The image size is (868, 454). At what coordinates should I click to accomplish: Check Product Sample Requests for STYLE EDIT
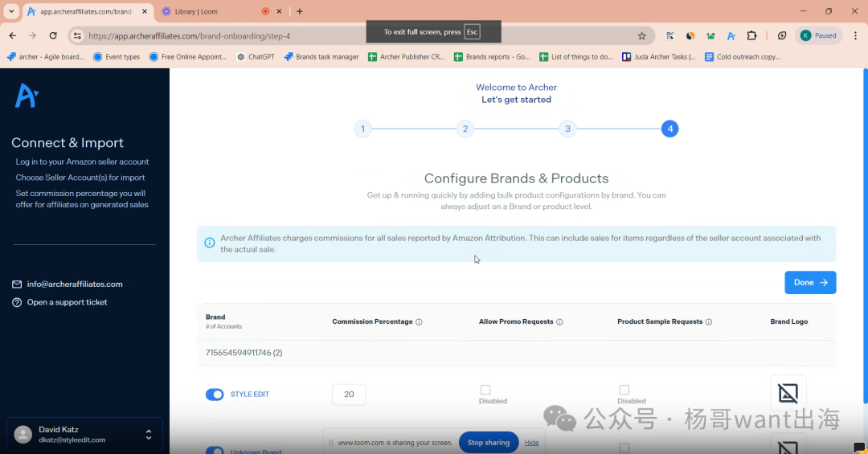[624, 390]
